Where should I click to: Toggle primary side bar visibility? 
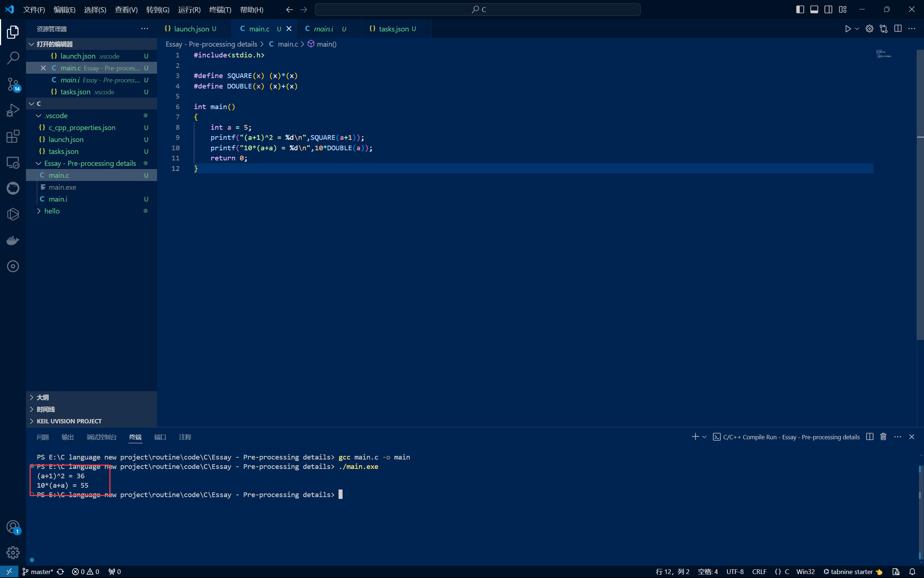click(800, 9)
